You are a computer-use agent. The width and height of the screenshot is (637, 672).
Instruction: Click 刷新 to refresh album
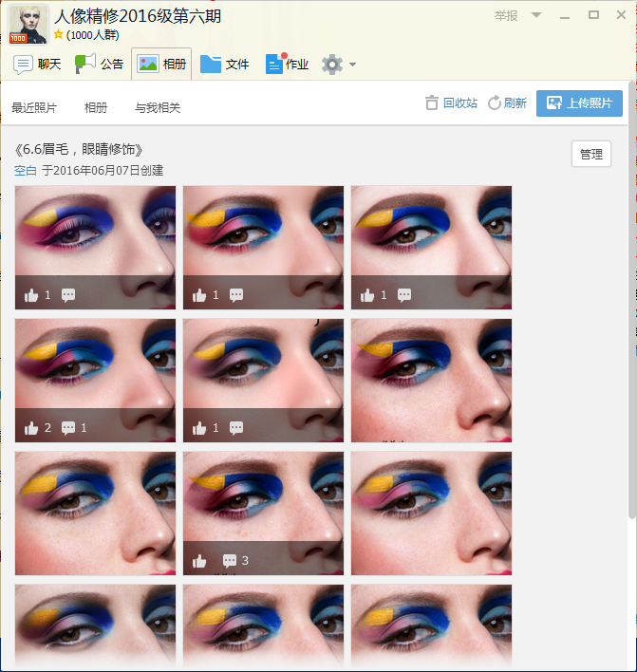[x=507, y=103]
